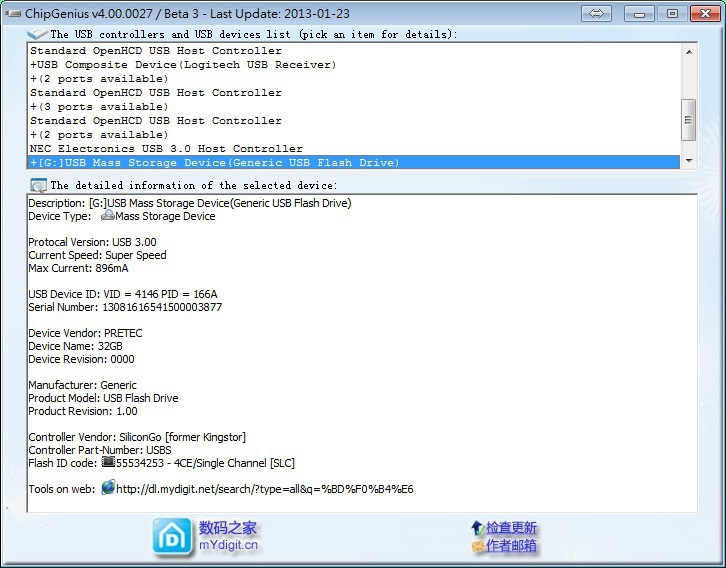The height and width of the screenshot is (568, 726).
Task: Click the 'Device Vendor: PRETEC' line
Action: coord(85,333)
